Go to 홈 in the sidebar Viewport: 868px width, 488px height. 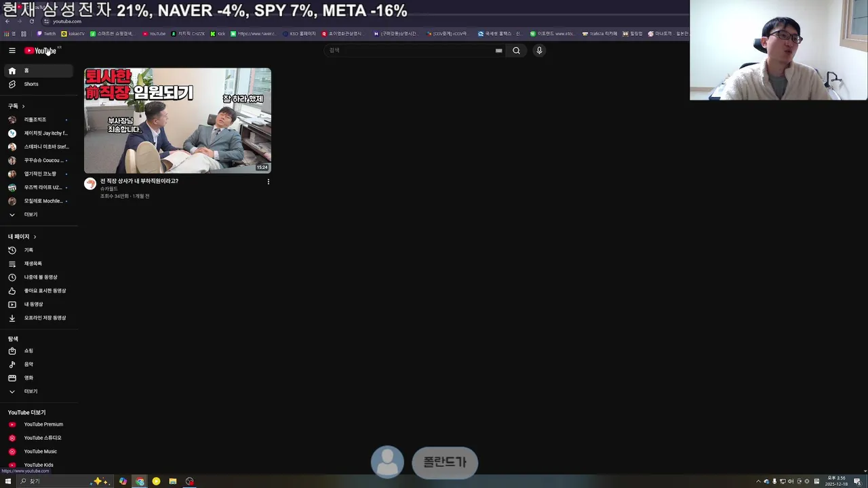[x=39, y=70]
